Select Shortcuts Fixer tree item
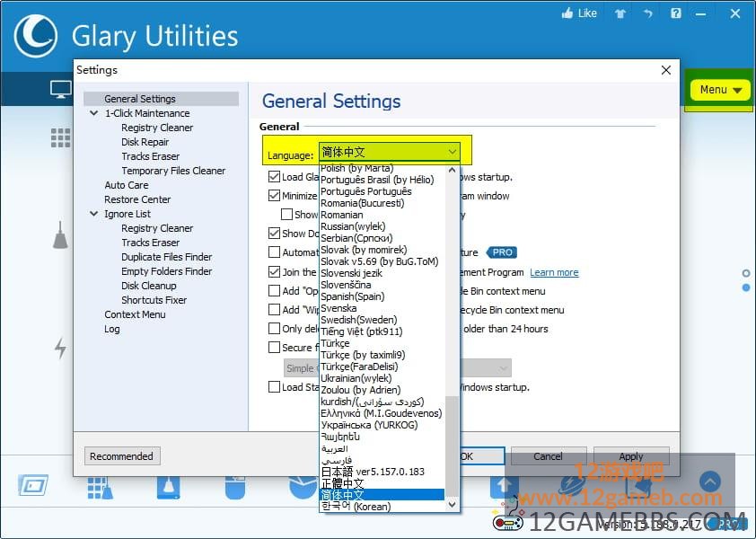This screenshot has width=756, height=539. point(154,300)
